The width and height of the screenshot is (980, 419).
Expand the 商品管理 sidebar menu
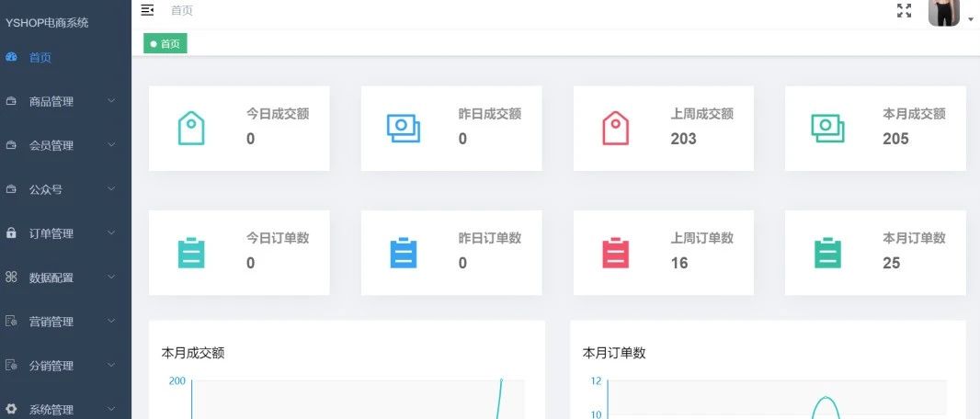pos(64,101)
